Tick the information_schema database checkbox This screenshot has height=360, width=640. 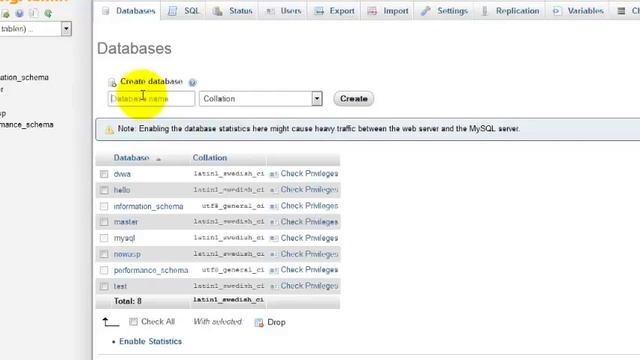click(104, 206)
